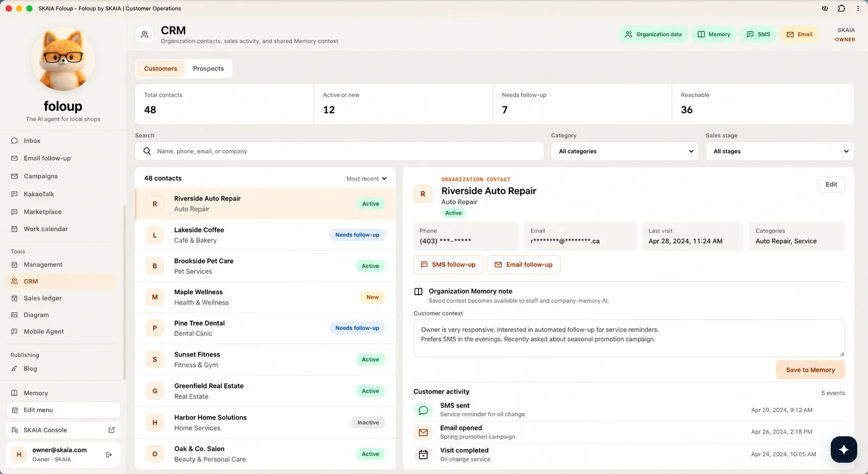
Task: Click the extensions puzzle icon in title bar
Action: point(841,8)
